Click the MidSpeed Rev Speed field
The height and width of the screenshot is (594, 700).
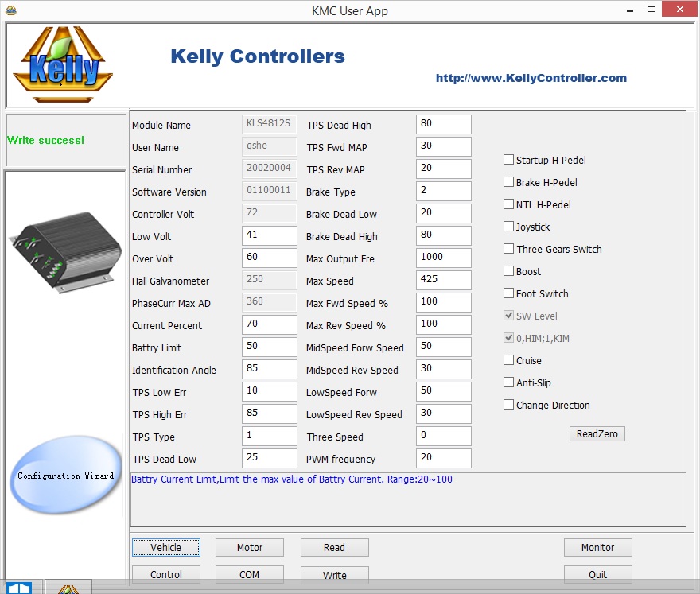tap(443, 370)
